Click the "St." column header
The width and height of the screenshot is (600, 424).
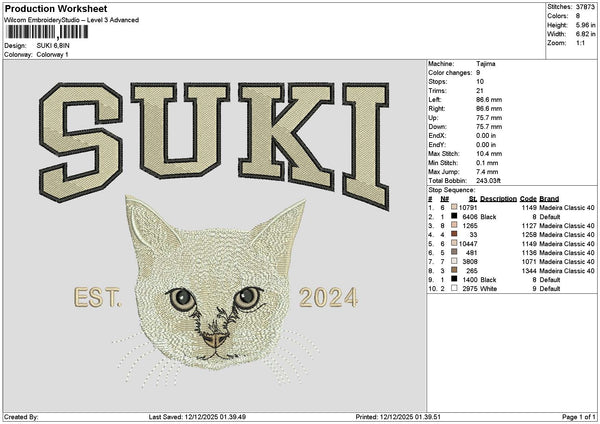coord(473,199)
